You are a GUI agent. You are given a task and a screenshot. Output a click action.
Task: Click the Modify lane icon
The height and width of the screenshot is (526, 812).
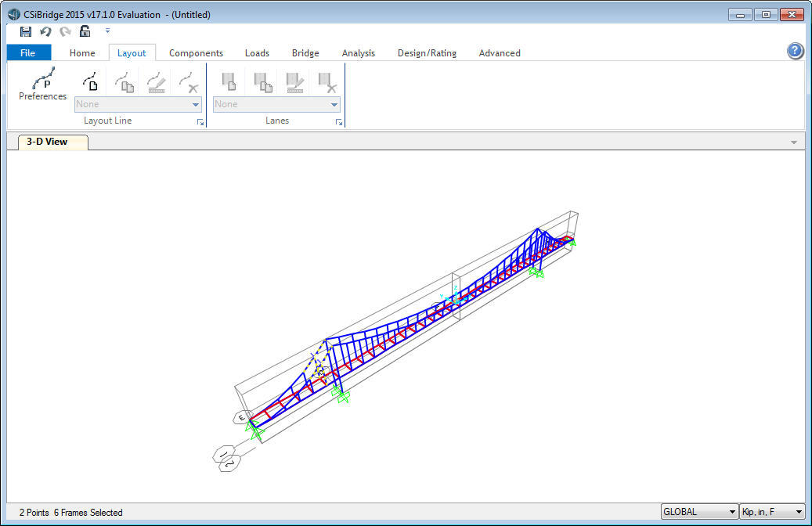(x=294, y=82)
